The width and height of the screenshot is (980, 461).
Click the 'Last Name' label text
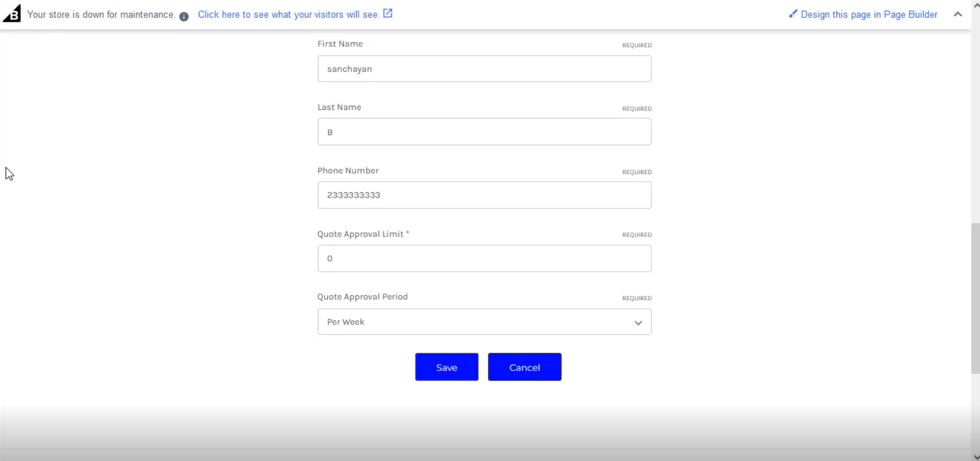(339, 107)
